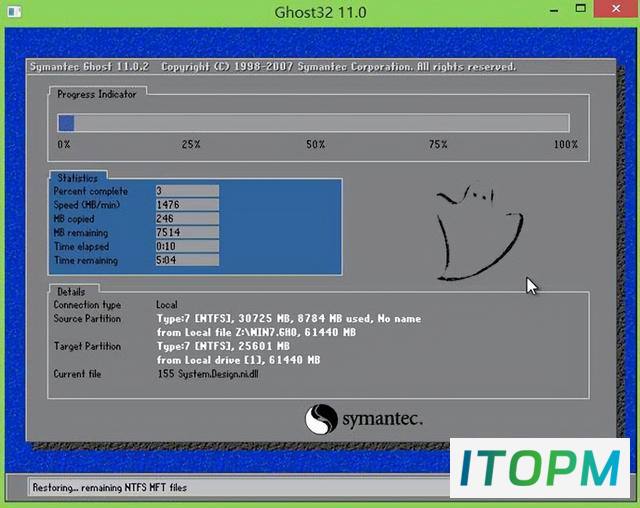Click the 100% progress scale label
This screenshot has width=640, height=508.
click(x=566, y=144)
